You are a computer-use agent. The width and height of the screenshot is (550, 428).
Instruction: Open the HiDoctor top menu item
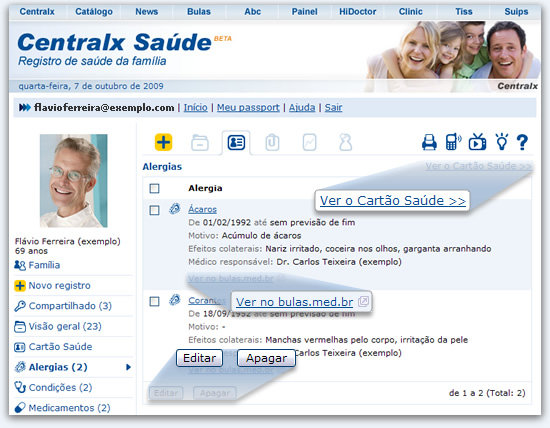(x=357, y=12)
